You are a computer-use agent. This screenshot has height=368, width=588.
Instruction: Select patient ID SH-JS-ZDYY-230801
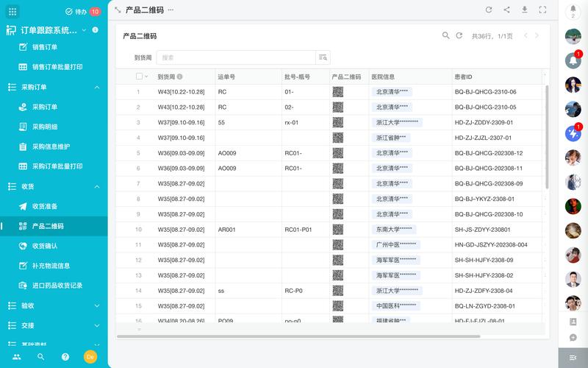pos(483,230)
